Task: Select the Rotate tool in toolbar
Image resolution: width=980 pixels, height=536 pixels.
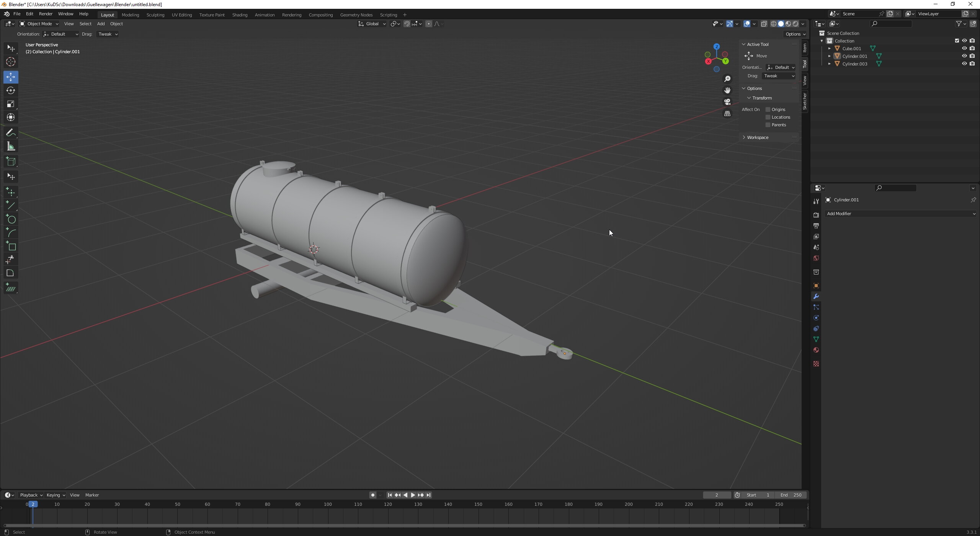Action: click(11, 90)
